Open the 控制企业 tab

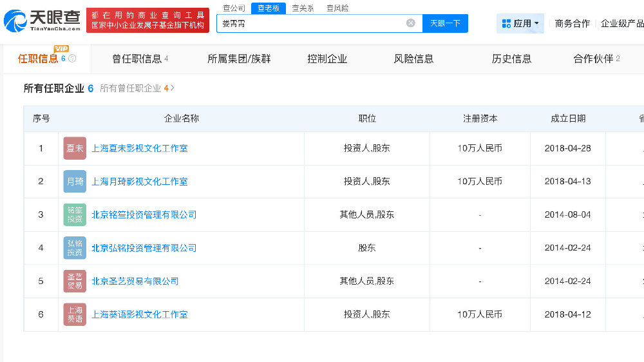(327, 59)
